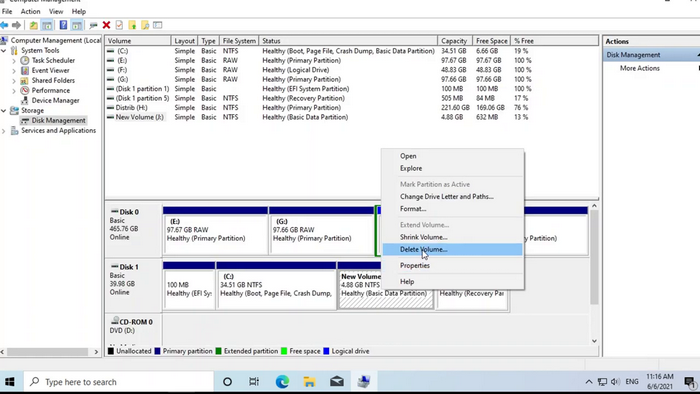Click the disk pane scroll down arrow
The image size is (700, 394).
pos(594,341)
